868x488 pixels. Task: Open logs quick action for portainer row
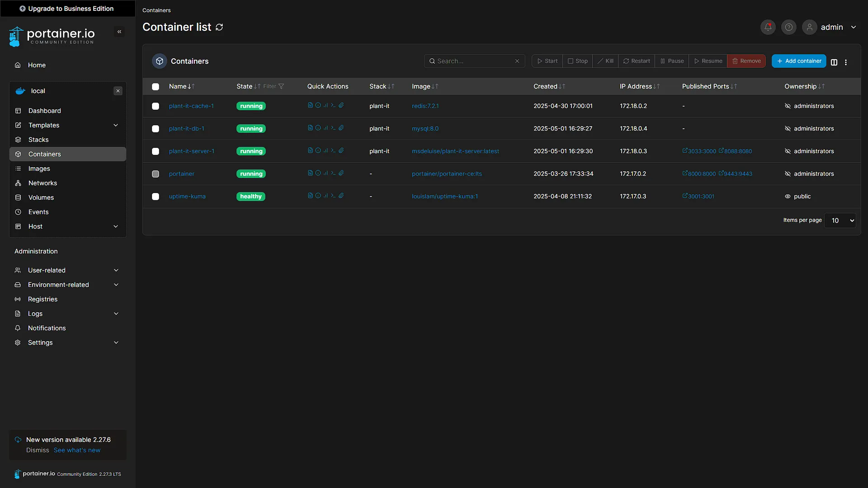pos(310,173)
